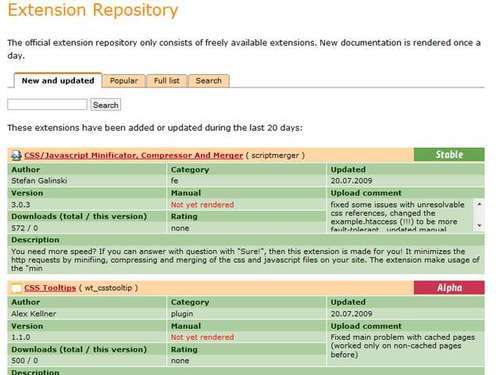
Task: Click updated date 20.07.2009 for scriptmerger
Action: [x=351, y=181]
